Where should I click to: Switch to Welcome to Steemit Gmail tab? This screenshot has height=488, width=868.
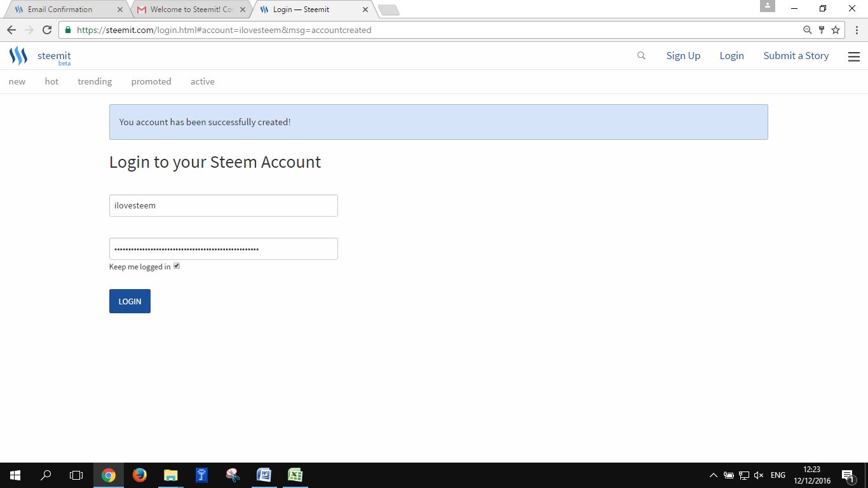click(x=191, y=10)
